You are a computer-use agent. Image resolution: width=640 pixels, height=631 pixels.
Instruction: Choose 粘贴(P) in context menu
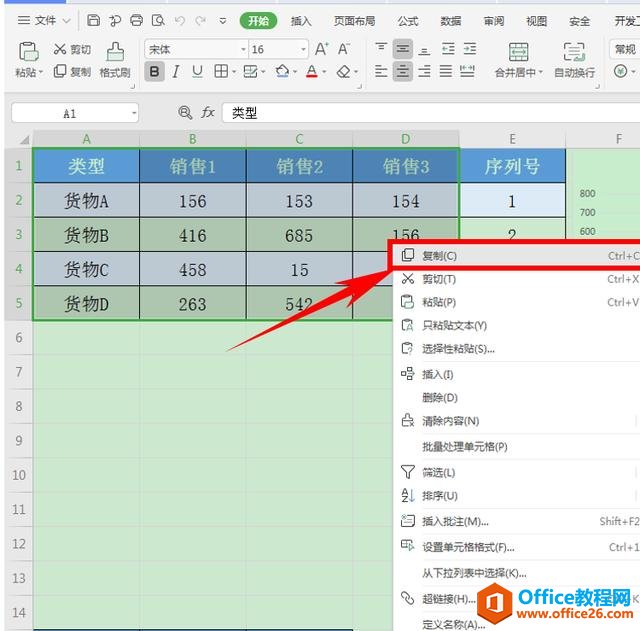(518, 302)
